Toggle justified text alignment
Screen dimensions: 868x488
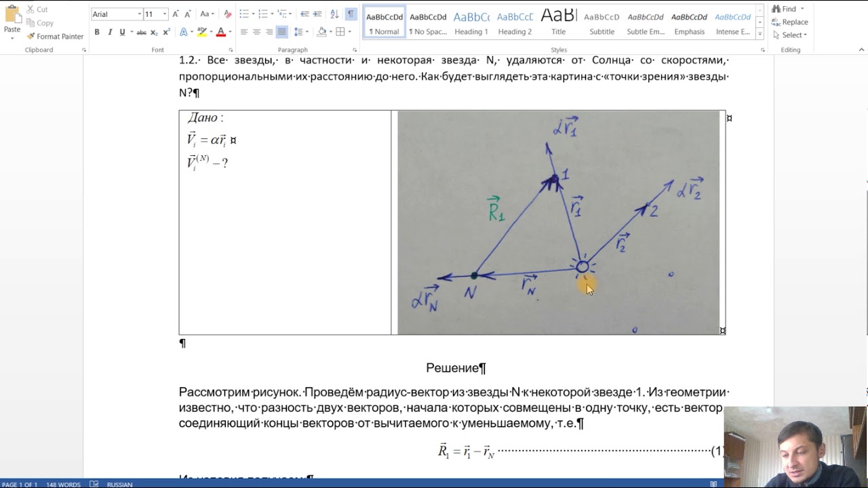[x=281, y=32]
